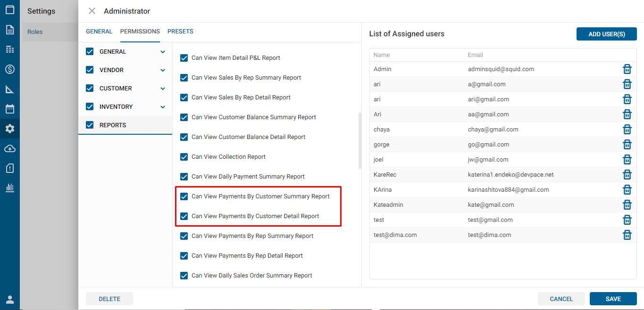This screenshot has width=644, height=310.
Task: Uncheck Can View Collection Report
Action: pyautogui.click(x=184, y=157)
